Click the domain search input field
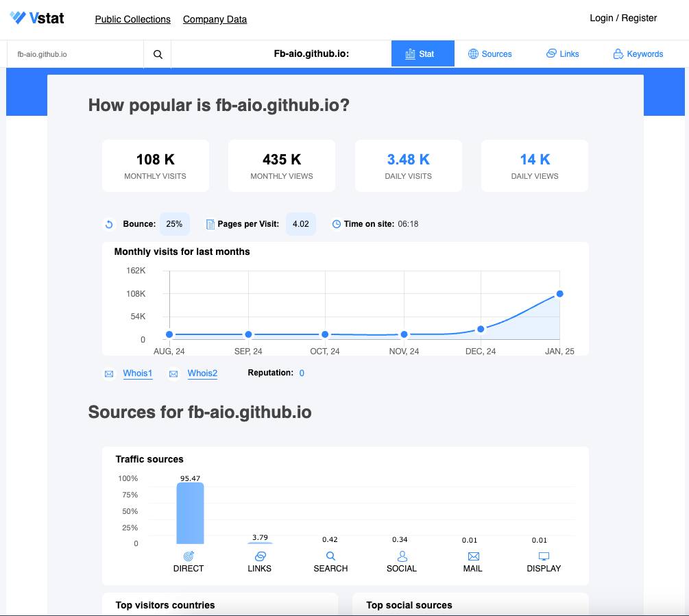Viewport: 689px width, 616px height. [75, 54]
